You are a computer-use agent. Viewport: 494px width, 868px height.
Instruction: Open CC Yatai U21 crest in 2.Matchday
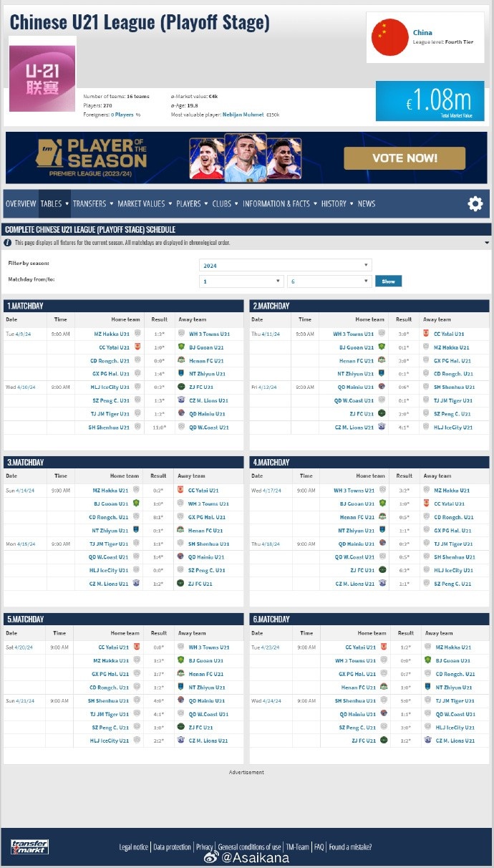point(427,333)
